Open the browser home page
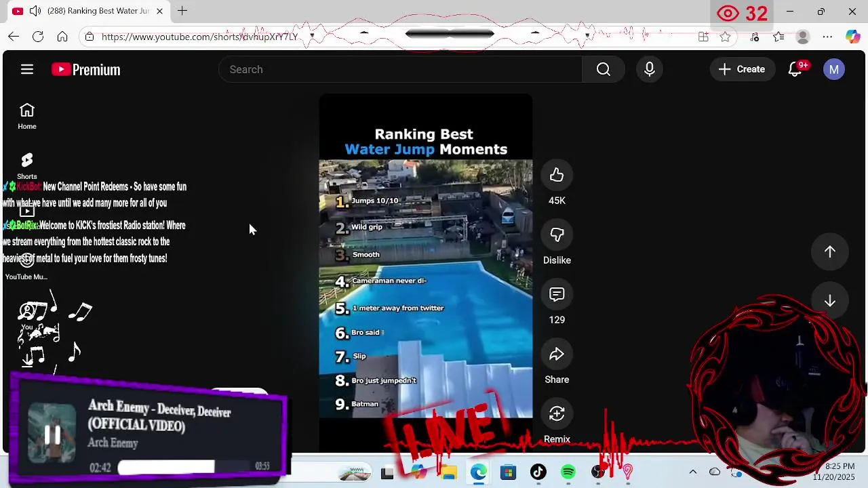 [x=62, y=37]
